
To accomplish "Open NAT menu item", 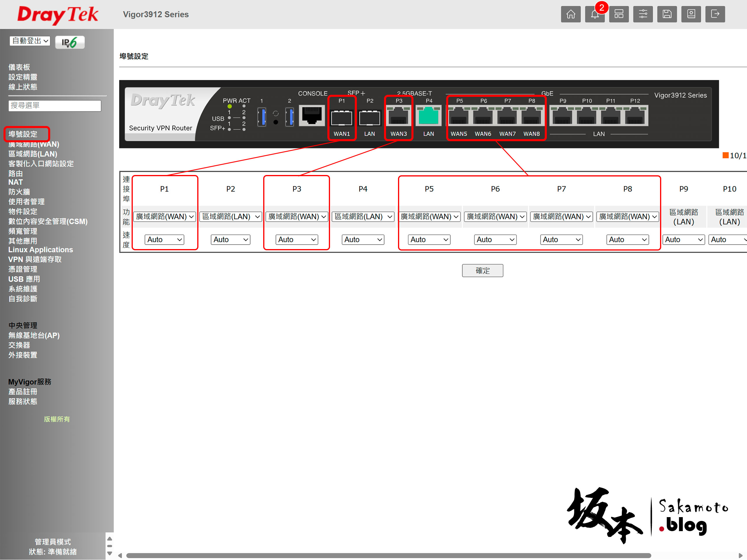I will click(x=15, y=182).
